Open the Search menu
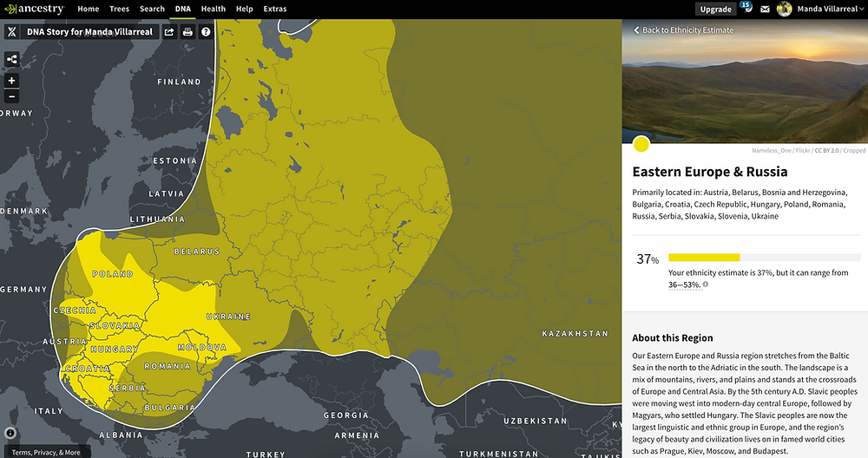Image resolution: width=868 pixels, height=458 pixels. pyautogui.click(x=152, y=9)
